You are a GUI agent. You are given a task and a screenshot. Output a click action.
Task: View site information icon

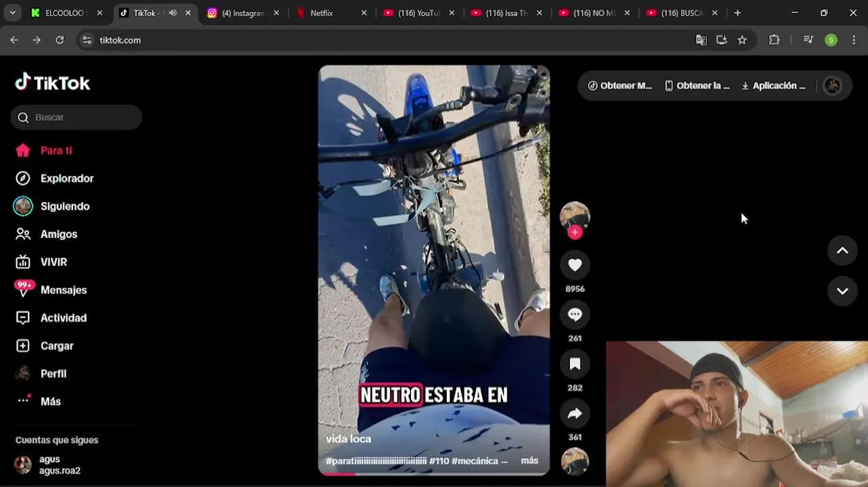tap(87, 40)
